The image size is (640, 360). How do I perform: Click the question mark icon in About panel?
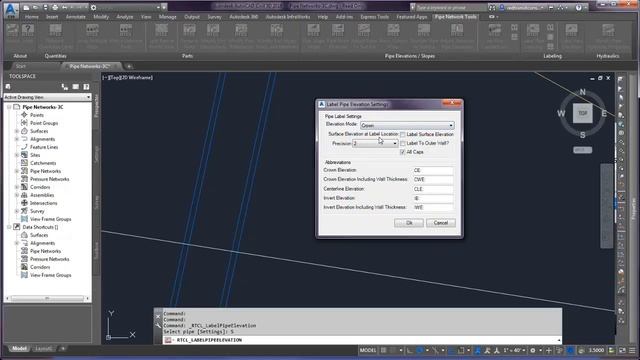click(x=28, y=29)
